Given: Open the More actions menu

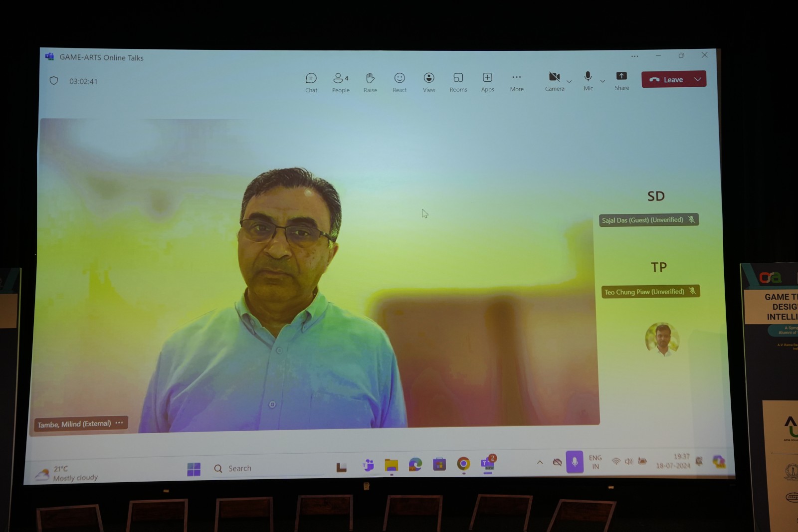Looking at the screenshot, I should (x=517, y=82).
